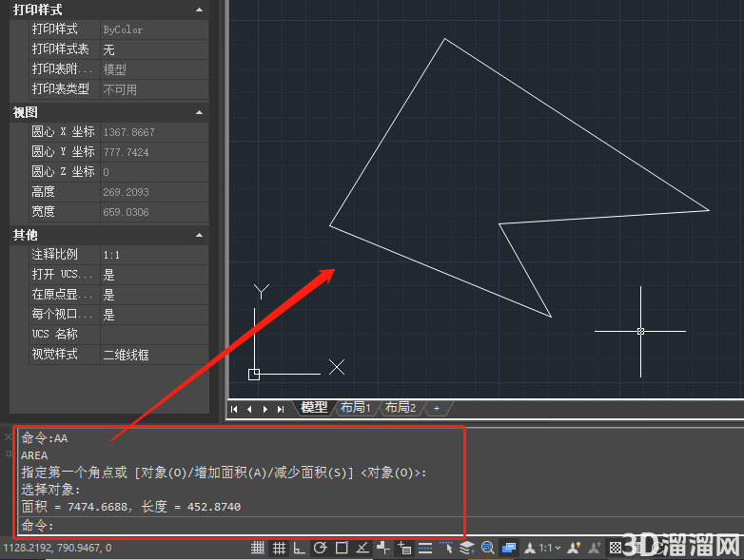Toggle object snap square icon
This screenshot has width=744, height=560.
click(x=342, y=549)
